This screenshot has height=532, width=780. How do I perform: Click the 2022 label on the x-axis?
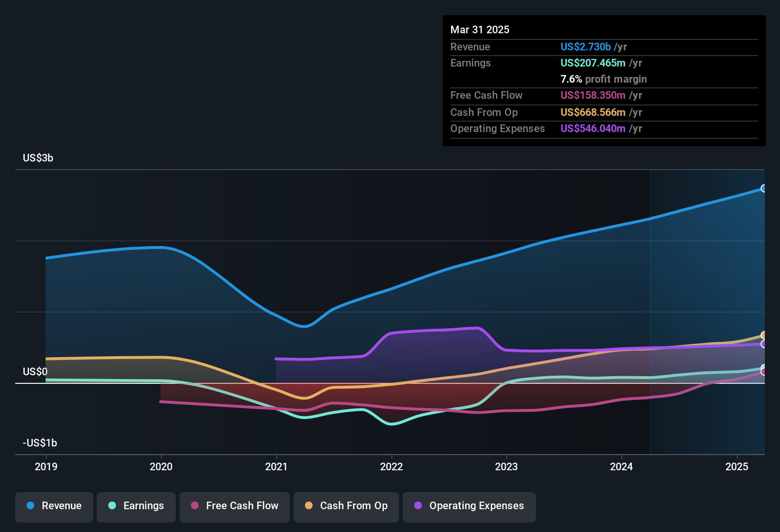tap(391, 467)
